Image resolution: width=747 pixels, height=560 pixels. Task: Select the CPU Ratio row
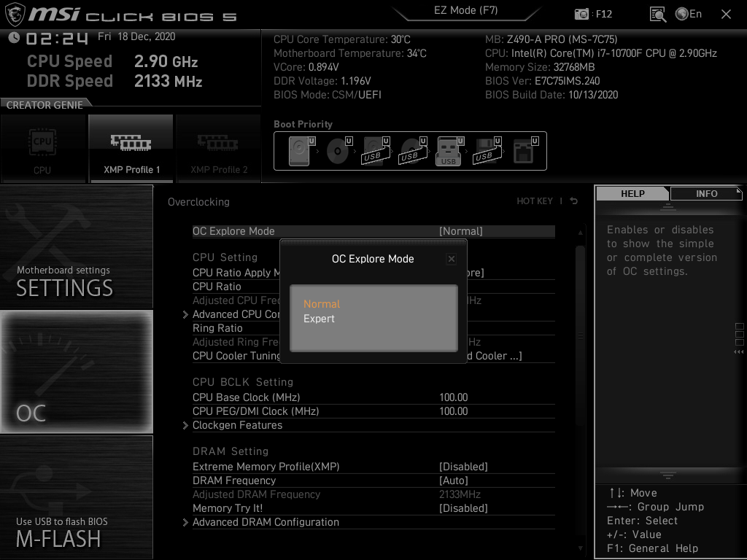[x=236, y=286]
